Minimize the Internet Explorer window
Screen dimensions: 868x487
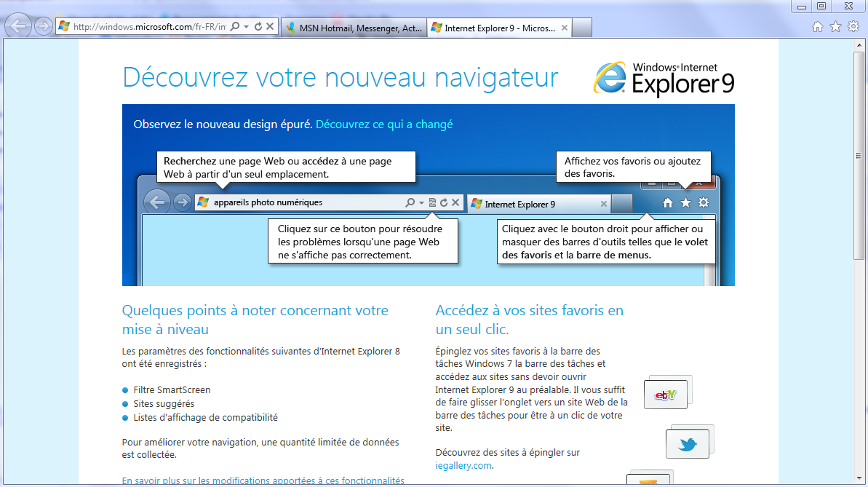(x=801, y=6)
